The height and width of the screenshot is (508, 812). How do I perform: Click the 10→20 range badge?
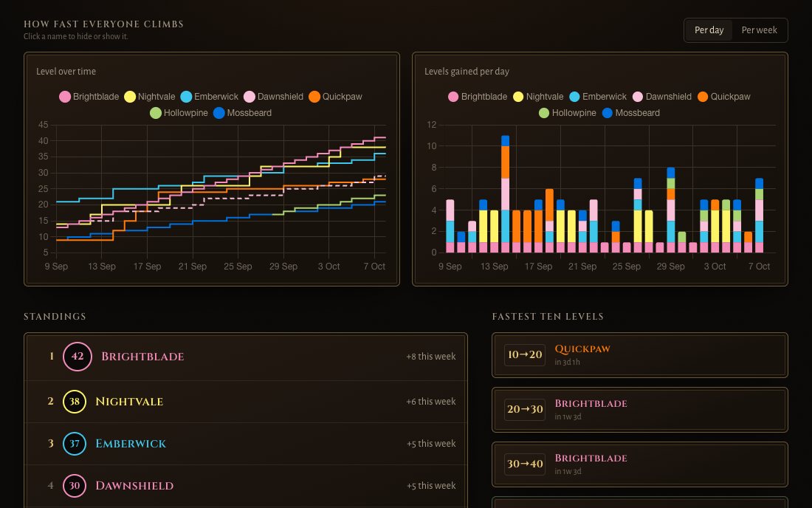coord(525,354)
